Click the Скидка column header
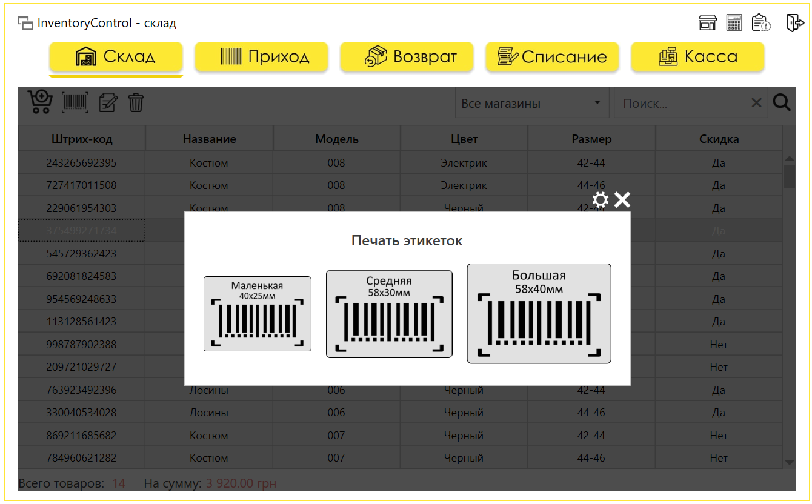Image resolution: width=812 pixels, height=504 pixels. tap(719, 139)
